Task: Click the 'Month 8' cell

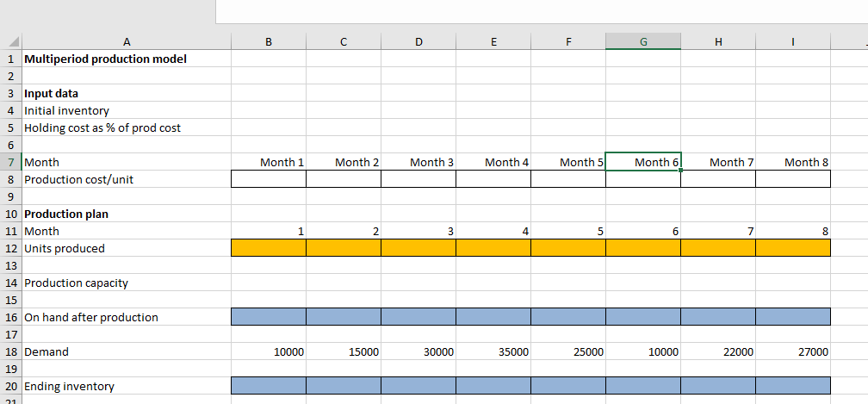Action: coord(793,162)
